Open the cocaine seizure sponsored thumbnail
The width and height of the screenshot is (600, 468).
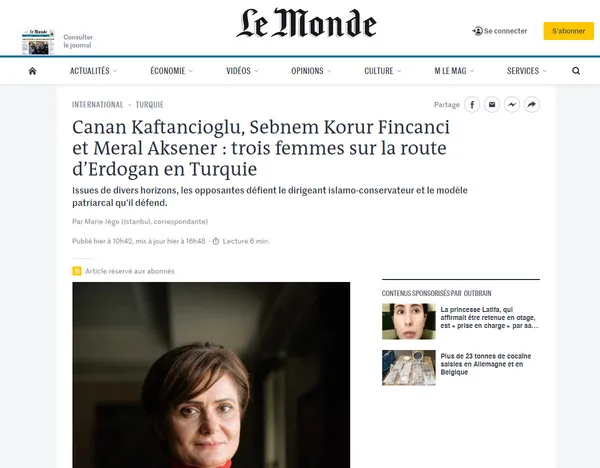click(x=408, y=367)
